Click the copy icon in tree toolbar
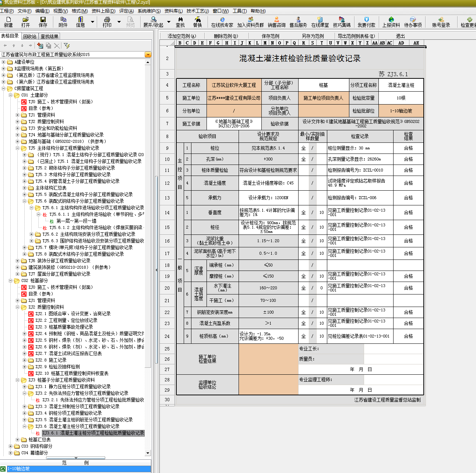 (x=48, y=46)
